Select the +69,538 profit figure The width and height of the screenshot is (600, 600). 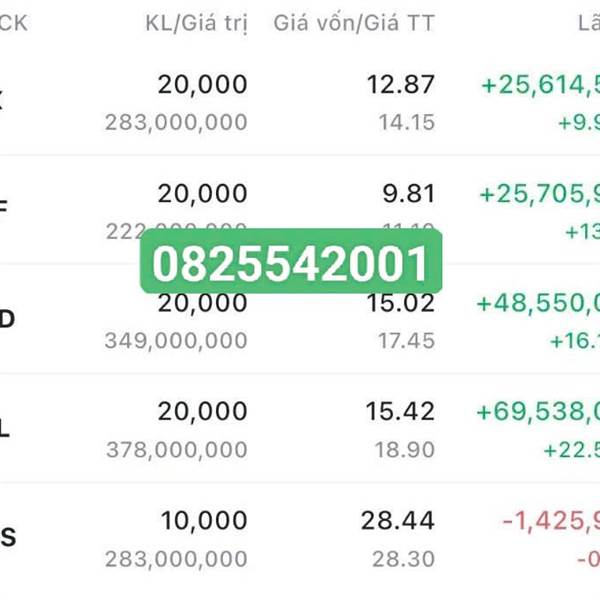point(538,412)
